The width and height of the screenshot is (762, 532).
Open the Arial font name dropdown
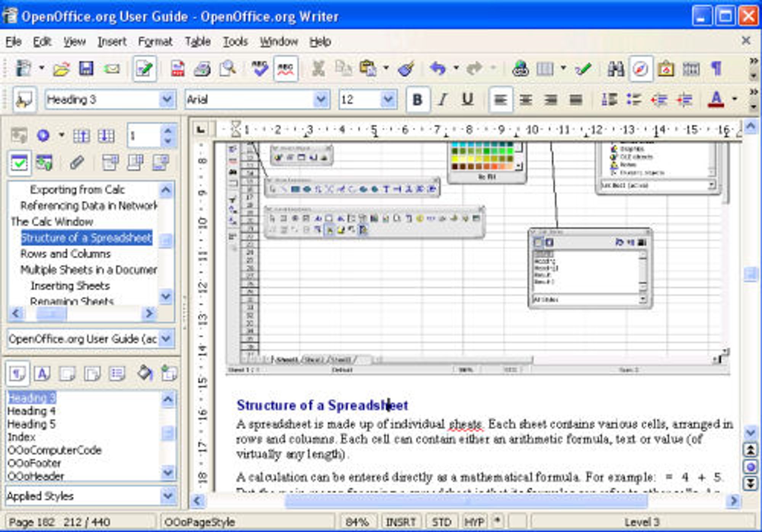click(x=321, y=100)
